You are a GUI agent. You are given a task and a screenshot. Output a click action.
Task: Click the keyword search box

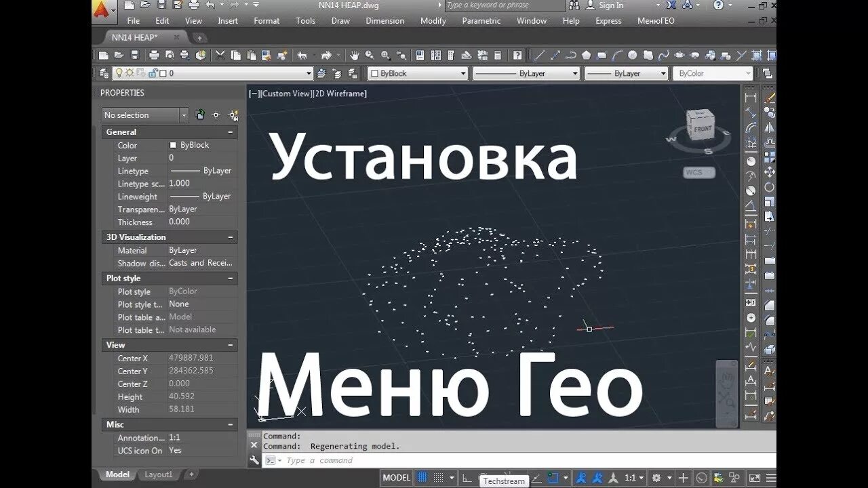pos(505,5)
